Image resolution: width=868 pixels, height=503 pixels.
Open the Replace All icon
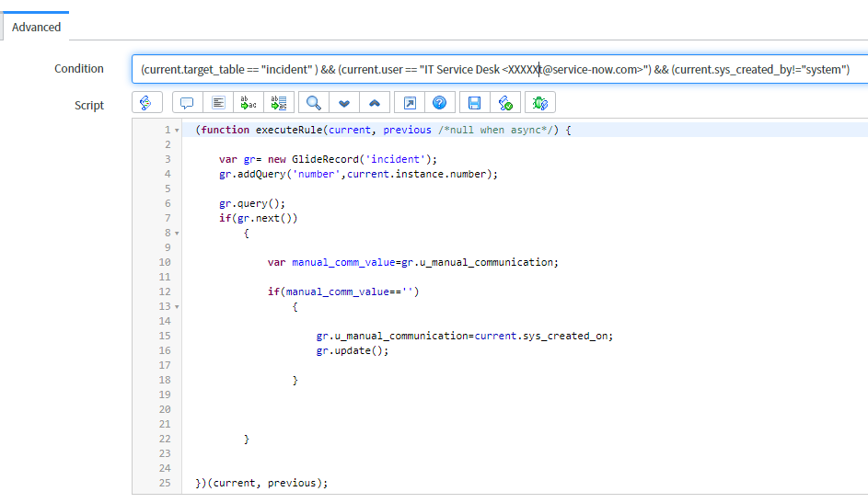coord(279,103)
